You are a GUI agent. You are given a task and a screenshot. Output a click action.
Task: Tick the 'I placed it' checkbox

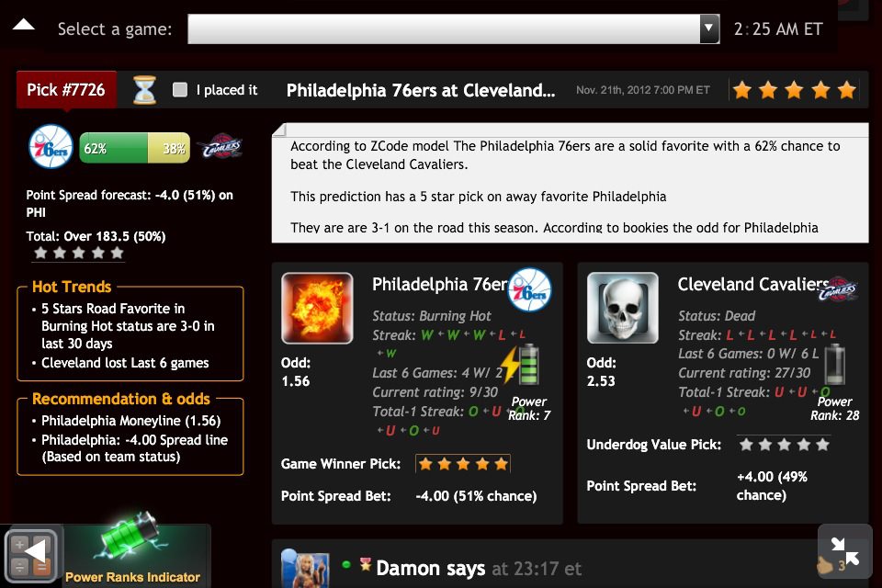click(x=180, y=89)
